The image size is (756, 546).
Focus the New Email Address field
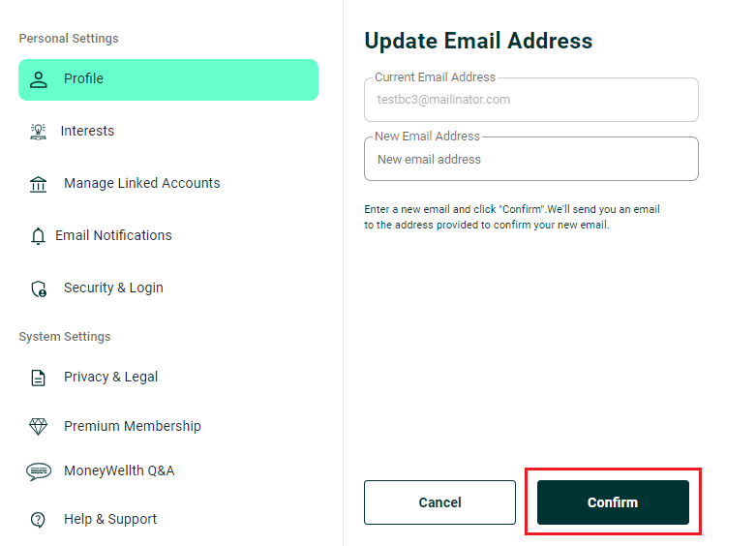tap(530, 160)
